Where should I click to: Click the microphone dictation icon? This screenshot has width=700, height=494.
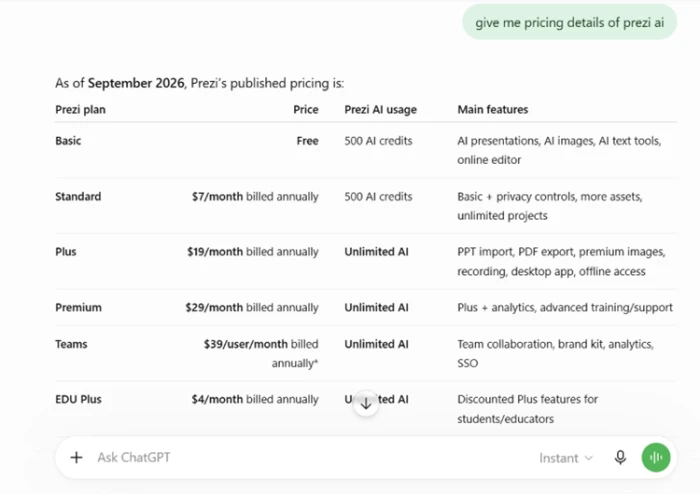pos(620,457)
